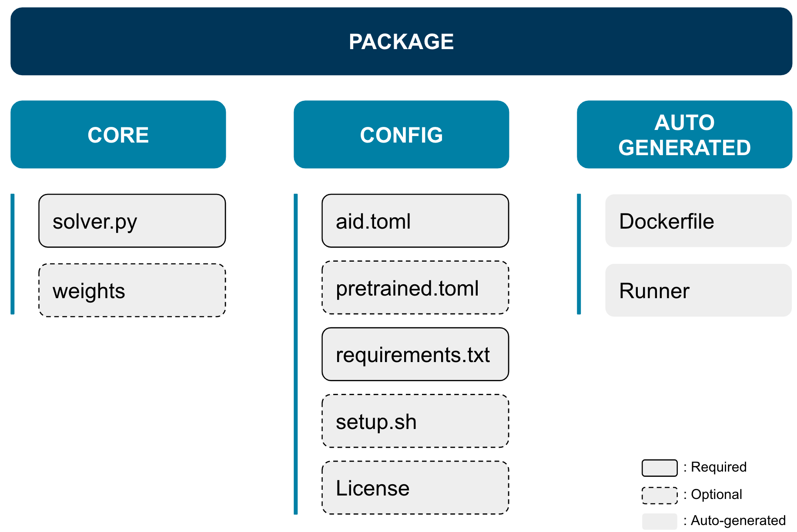
Task: Click the License box
Action: [x=415, y=488]
